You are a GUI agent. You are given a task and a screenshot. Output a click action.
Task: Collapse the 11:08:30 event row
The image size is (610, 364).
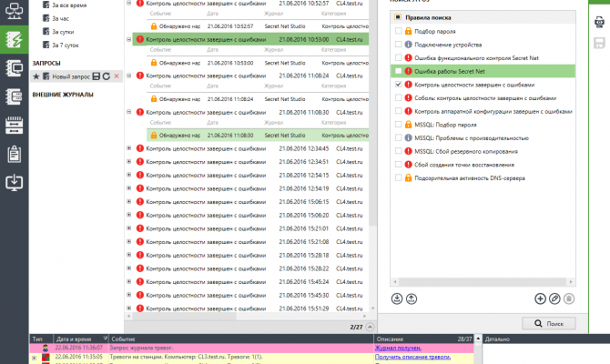coord(128,112)
